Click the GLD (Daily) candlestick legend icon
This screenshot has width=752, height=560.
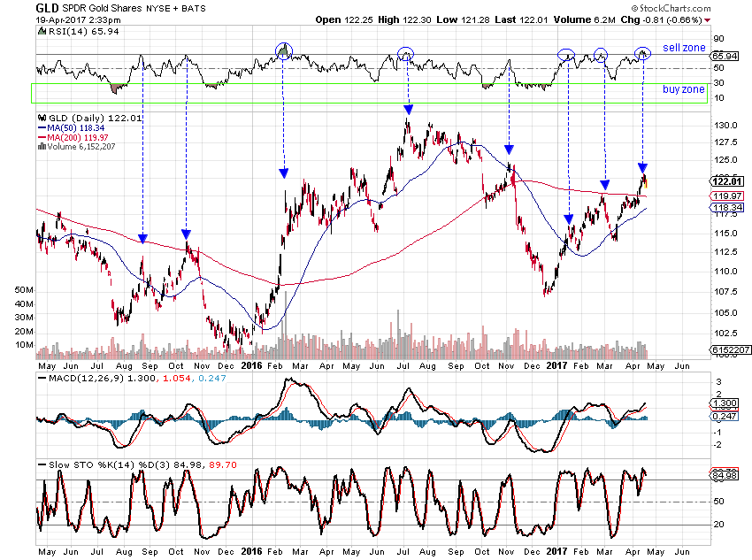[x=41, y=118]
